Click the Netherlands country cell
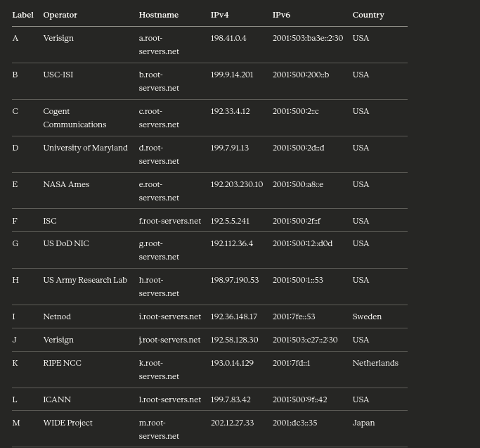 click(x=375, y=363)
